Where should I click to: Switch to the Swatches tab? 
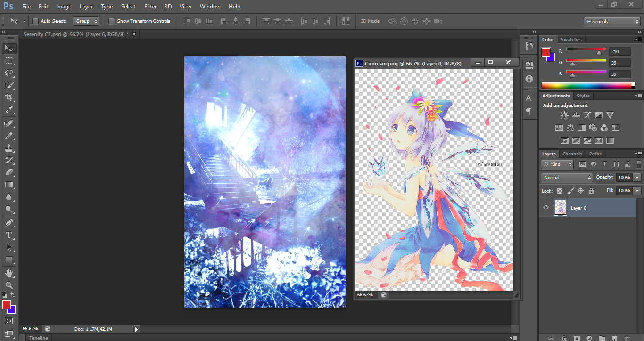click(571, 40)
